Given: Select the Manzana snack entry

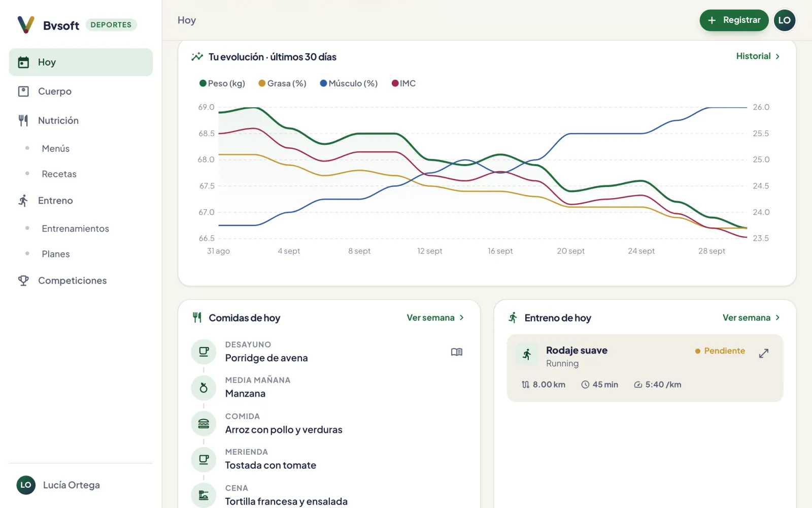Looking at the screenshot, I should (x=245, y=394).
